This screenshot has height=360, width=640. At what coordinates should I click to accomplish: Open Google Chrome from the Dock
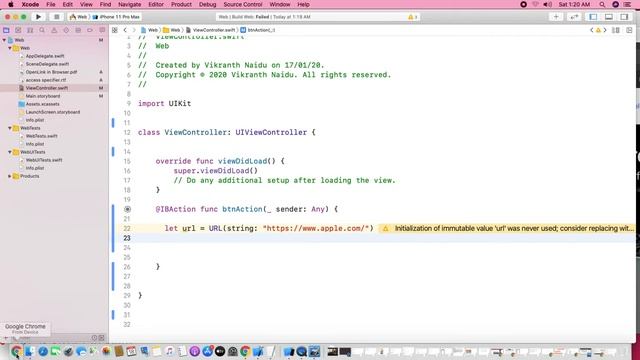(16, 351)
